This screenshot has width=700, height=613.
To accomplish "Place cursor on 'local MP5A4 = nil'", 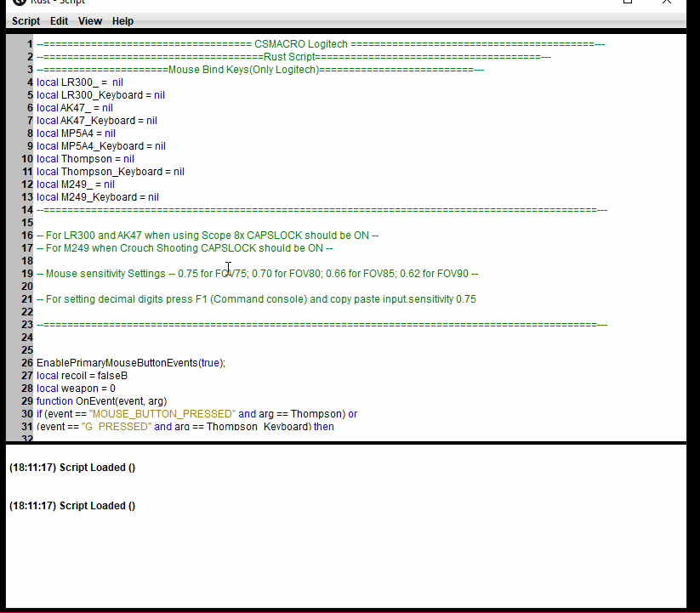I will click(x=77, y=133).
